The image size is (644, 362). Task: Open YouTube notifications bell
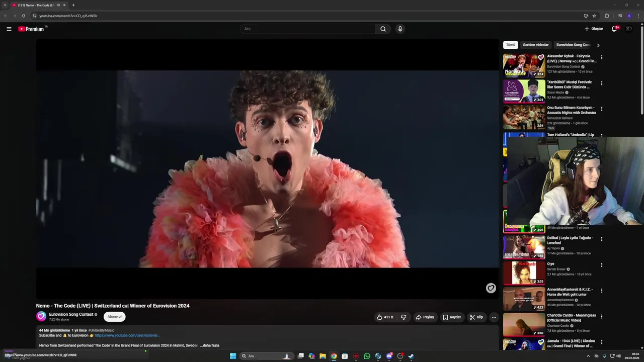[614, 29]
